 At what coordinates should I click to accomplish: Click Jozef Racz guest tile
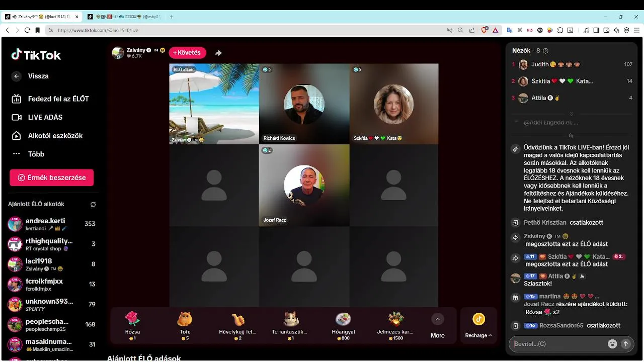pos(304,186)
